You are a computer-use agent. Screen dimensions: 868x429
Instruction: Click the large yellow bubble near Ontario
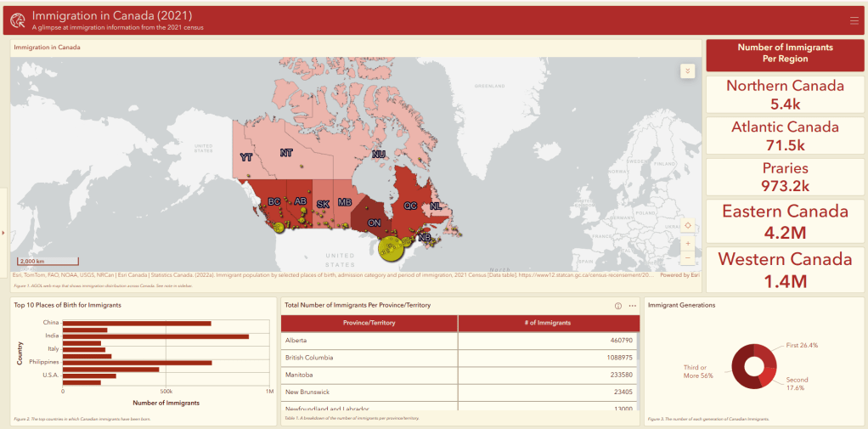point(392,249)
